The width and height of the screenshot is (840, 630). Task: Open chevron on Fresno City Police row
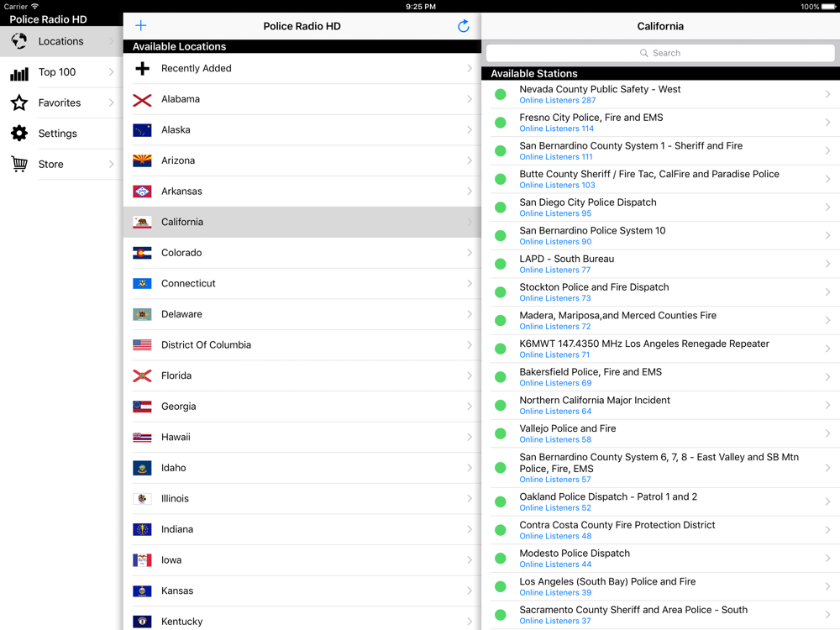(827, 123)
